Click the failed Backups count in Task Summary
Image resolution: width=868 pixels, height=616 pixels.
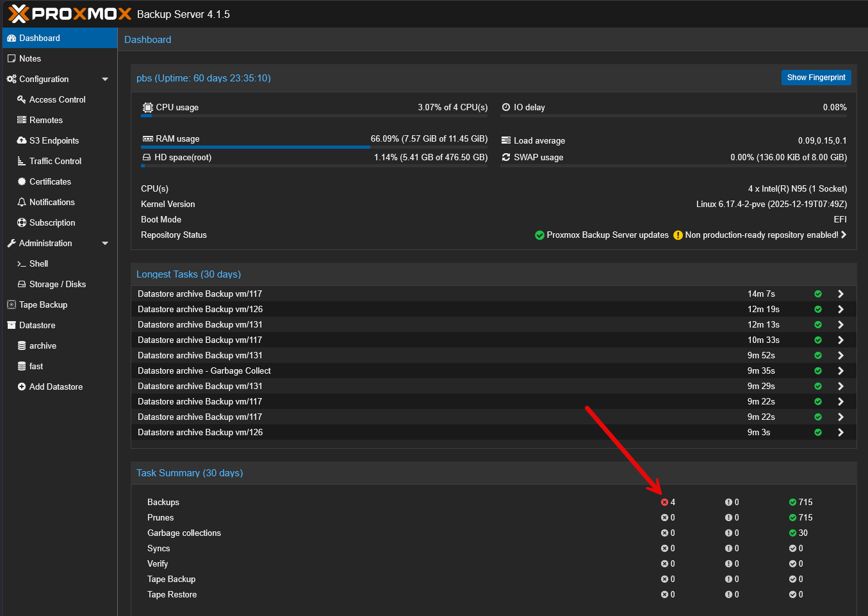tap(667, 502)
